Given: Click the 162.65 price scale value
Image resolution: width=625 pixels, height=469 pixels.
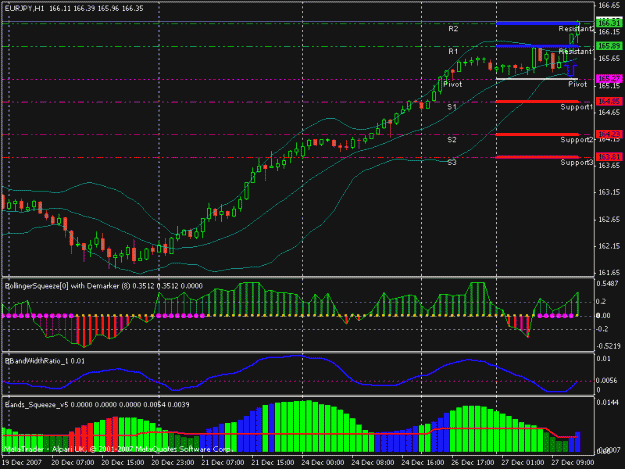Looking at the screenshot, I should point(609,219).
